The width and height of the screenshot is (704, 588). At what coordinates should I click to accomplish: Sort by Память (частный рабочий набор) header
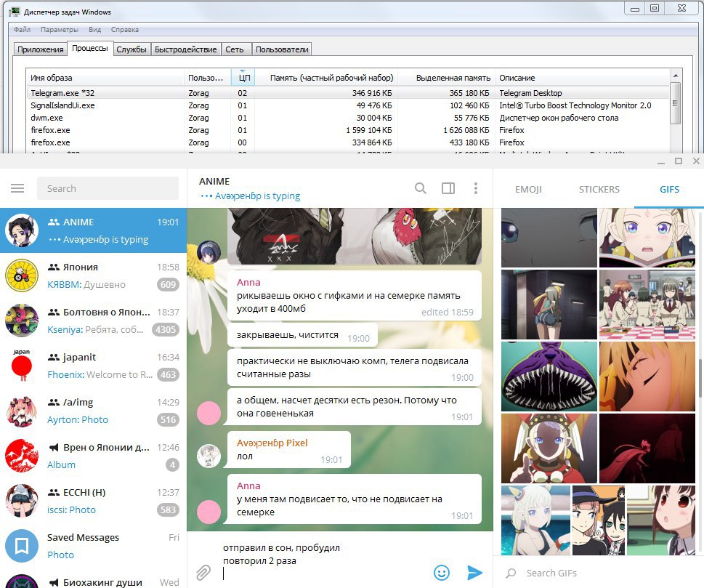(x=326, y=78)
